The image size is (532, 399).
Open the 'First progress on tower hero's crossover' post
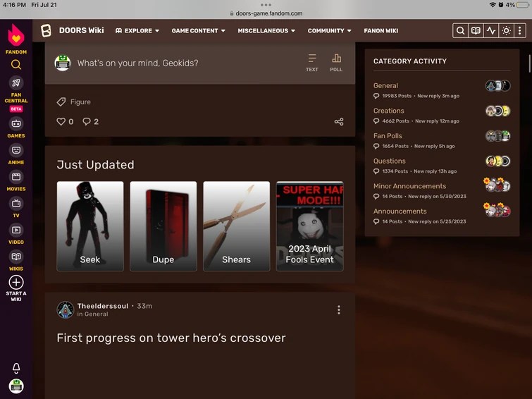coord(171,338)
